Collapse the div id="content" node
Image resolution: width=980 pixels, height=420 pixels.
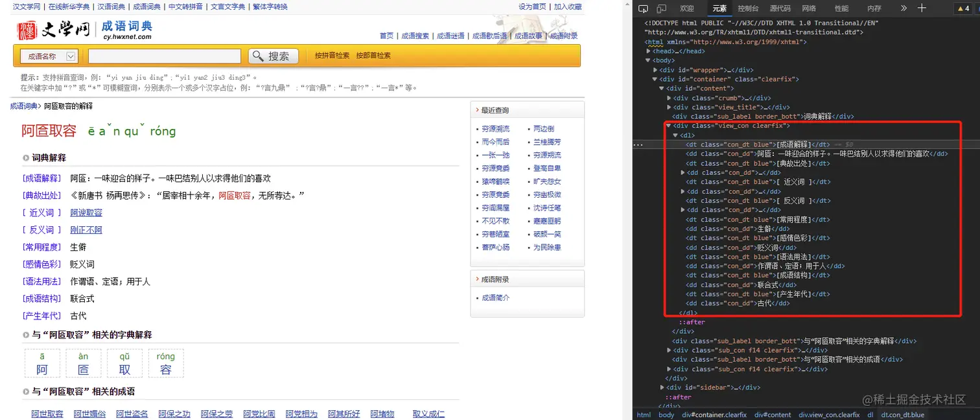[662, 88]
